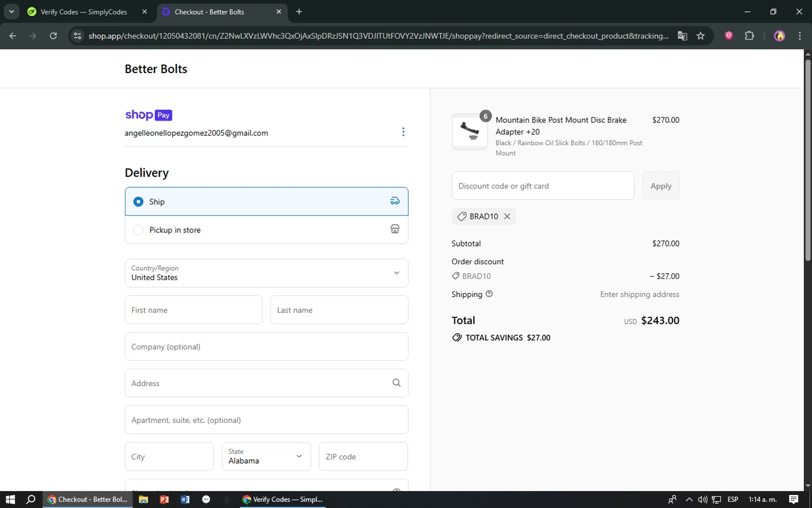812x508 pixels.
Task: Click the Shop Pay logo
Action: [149, 115]
